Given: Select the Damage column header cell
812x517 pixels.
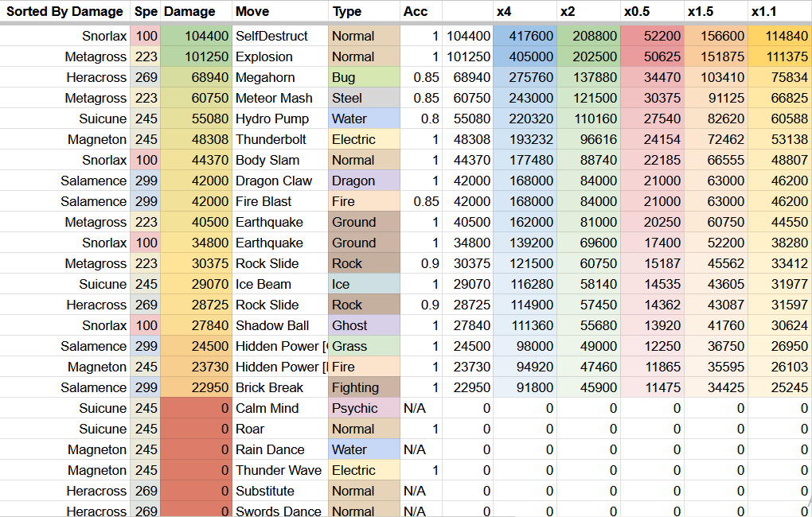Looking at the screenshot, I should coord(196,11).
